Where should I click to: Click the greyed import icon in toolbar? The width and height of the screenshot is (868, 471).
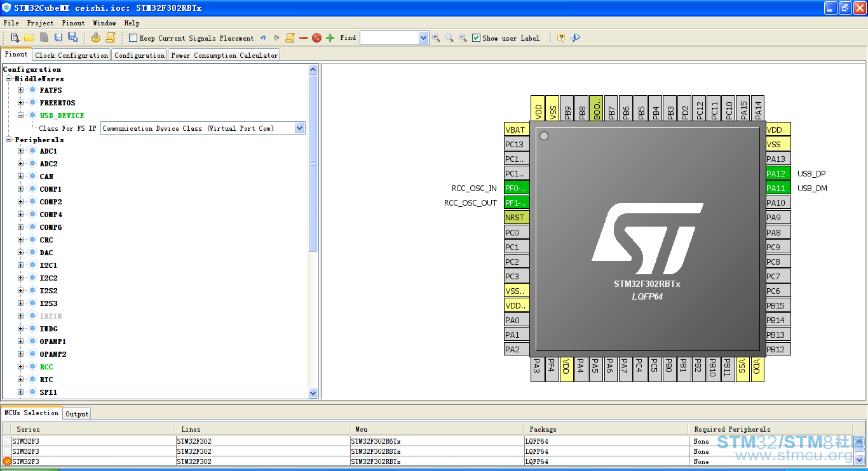click(44, 38)
